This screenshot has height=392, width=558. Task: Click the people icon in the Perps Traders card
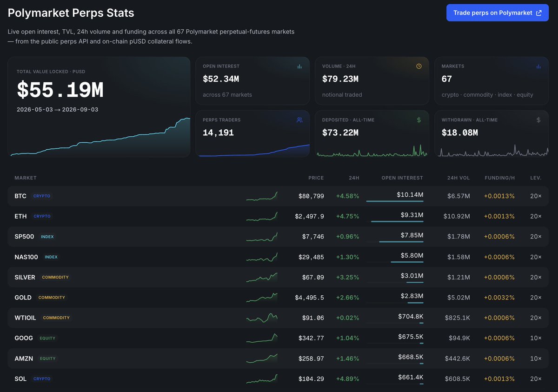(x=299, y=120)
